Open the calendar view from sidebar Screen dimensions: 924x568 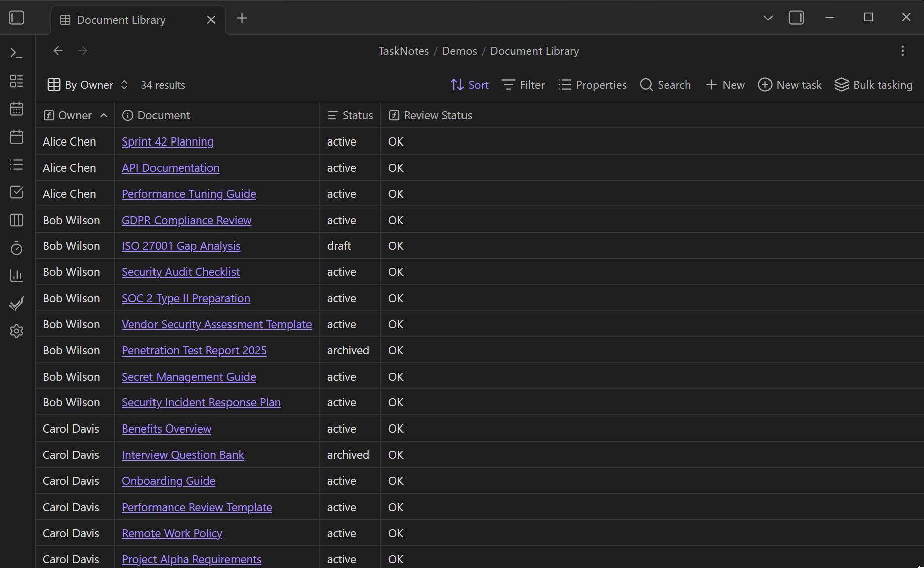(16, 108)
